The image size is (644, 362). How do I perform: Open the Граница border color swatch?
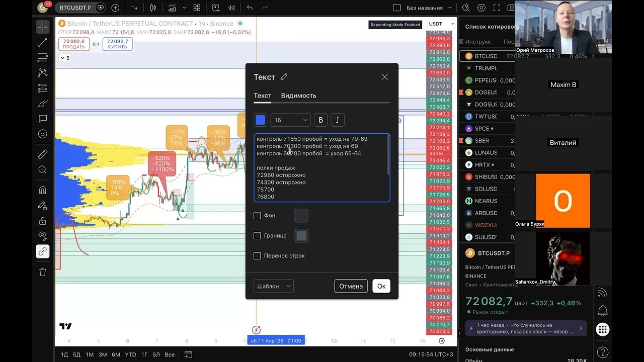pyautogui.click(x=301, y=236)
